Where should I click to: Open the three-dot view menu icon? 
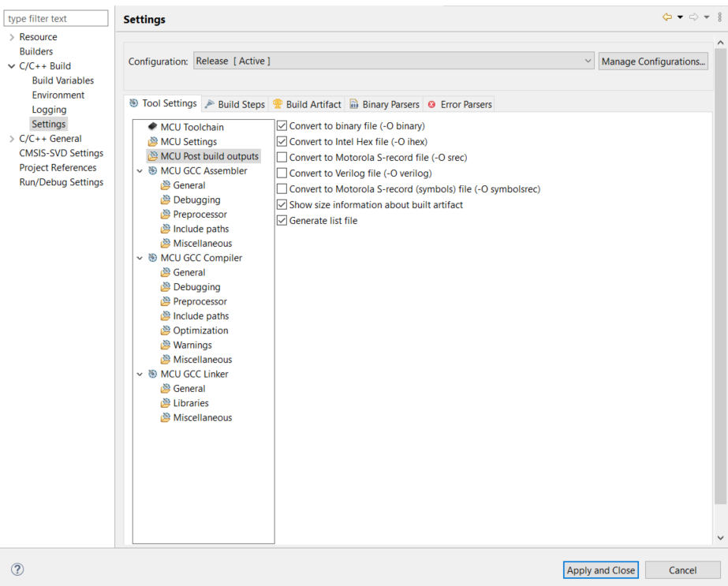tap(719, 17)
